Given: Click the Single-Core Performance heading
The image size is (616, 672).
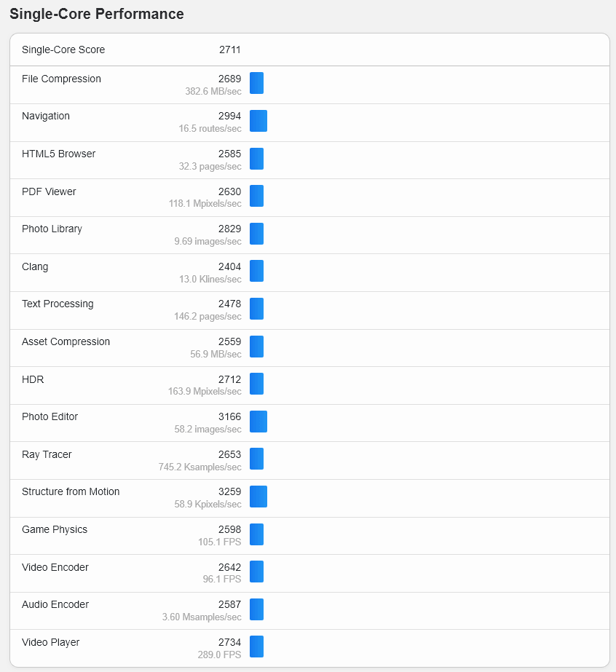Looking at the screenshot, I should (97, 14).
